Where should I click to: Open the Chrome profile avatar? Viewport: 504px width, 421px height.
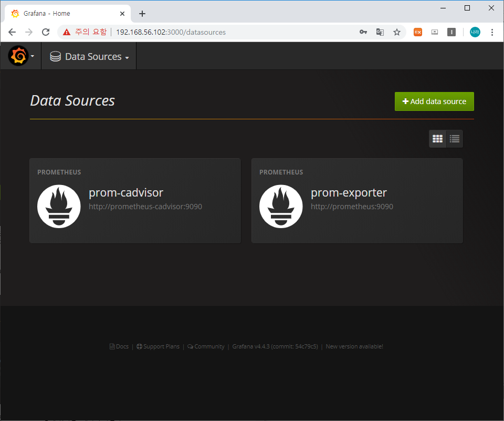tap(475, 32)
